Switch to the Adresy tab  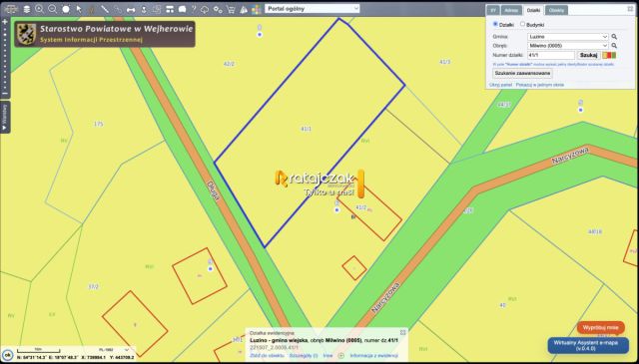(x=511, y=10)
